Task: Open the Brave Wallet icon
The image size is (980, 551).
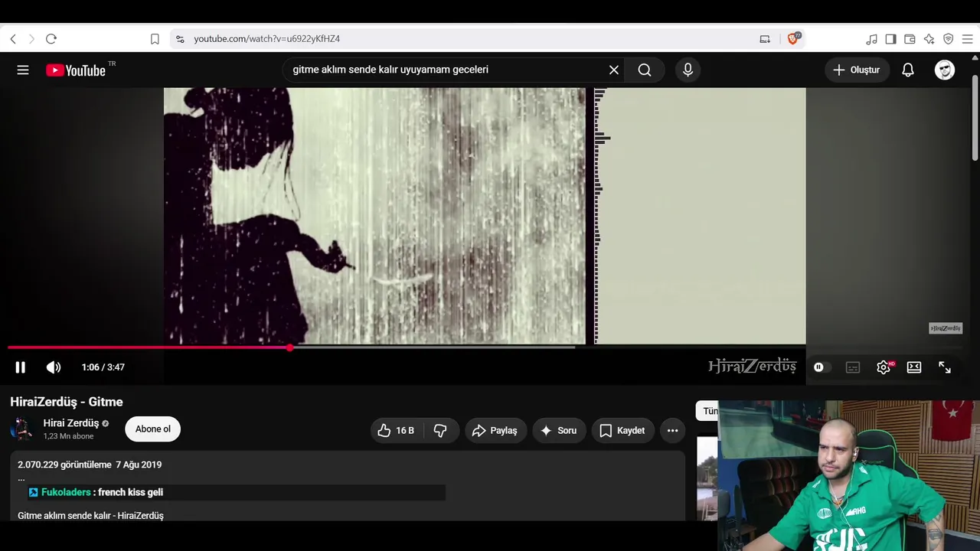Action: (910, 39)
